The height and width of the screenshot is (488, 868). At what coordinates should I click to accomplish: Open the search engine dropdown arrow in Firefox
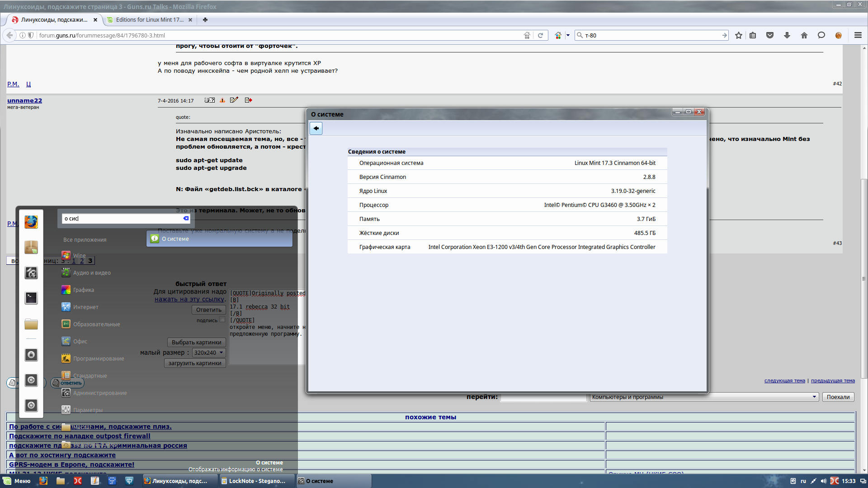click(x=568, y=35)
